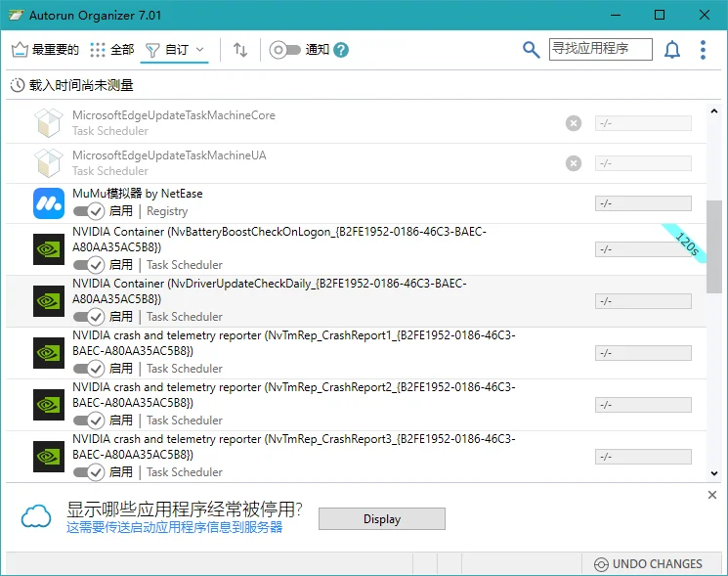
Task: Select NVIDIA Container NvBatteryBoostCheckOnLogon title
Action: tap(279, 240)
